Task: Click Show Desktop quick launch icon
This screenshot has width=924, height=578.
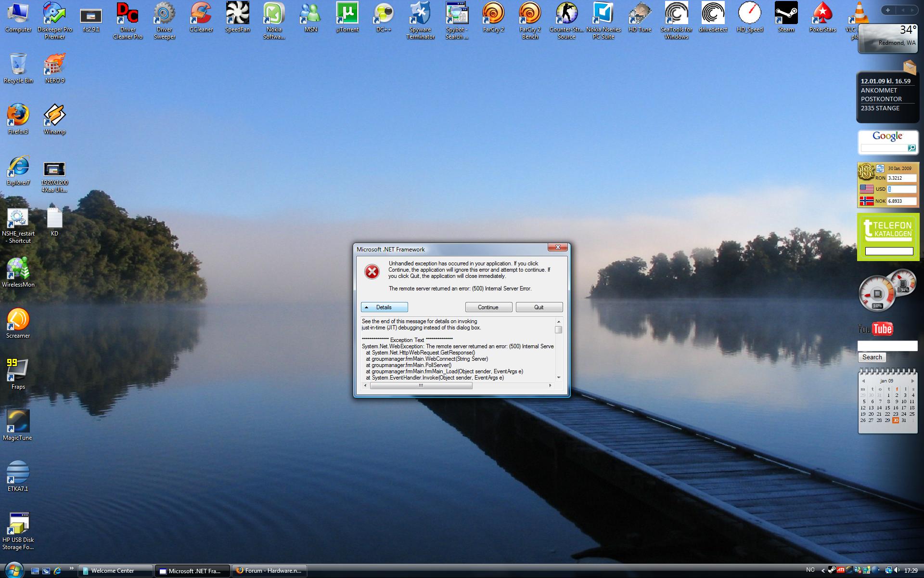Action: [35, 571]
